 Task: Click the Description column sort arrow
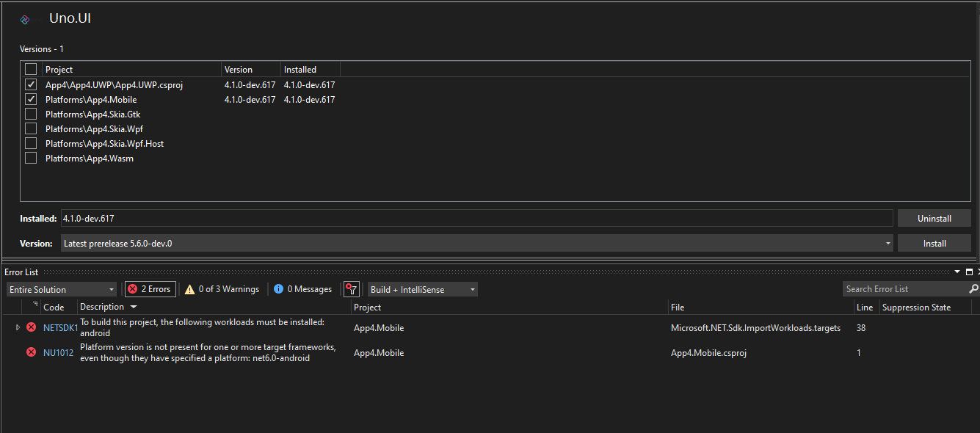[133, 307]
